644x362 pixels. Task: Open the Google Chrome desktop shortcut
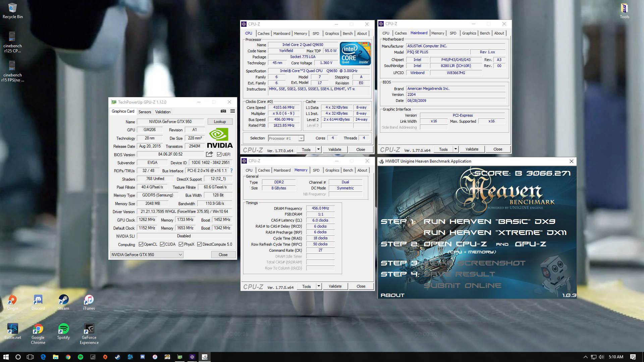(38, 334)
